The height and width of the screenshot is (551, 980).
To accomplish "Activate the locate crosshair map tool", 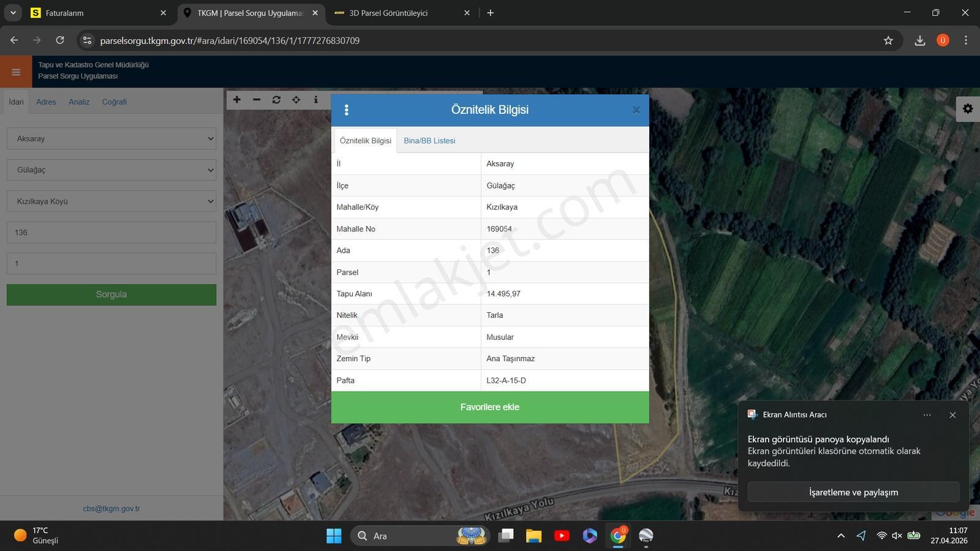I will tap(296, 100).
